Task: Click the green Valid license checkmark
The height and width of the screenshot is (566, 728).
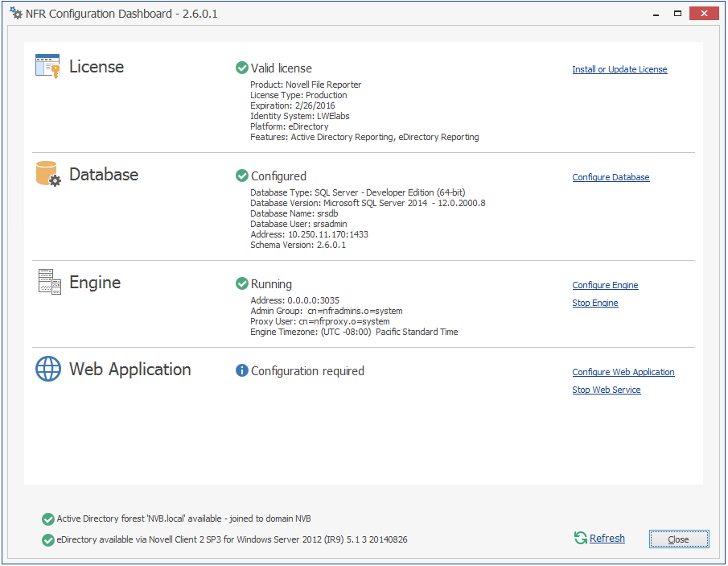Action: (x=242, y=68)
